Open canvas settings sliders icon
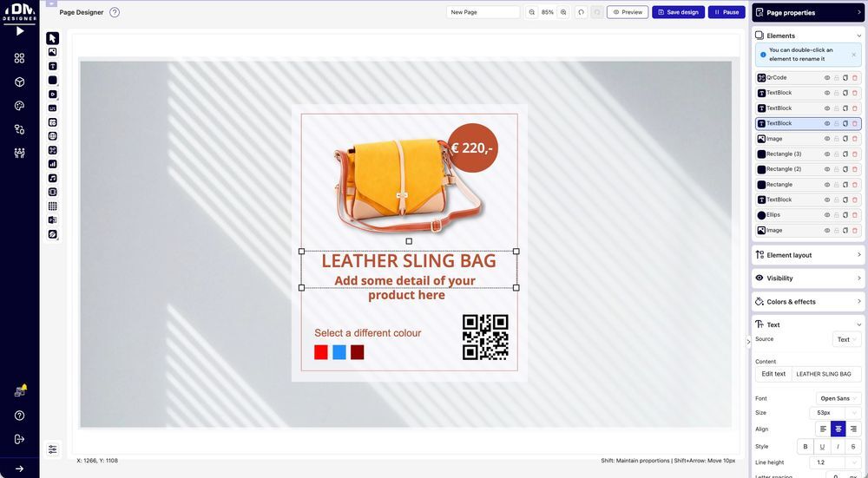The height and width of the screenshot is (478, 868). pyautogui.click(x=53, y=449)
